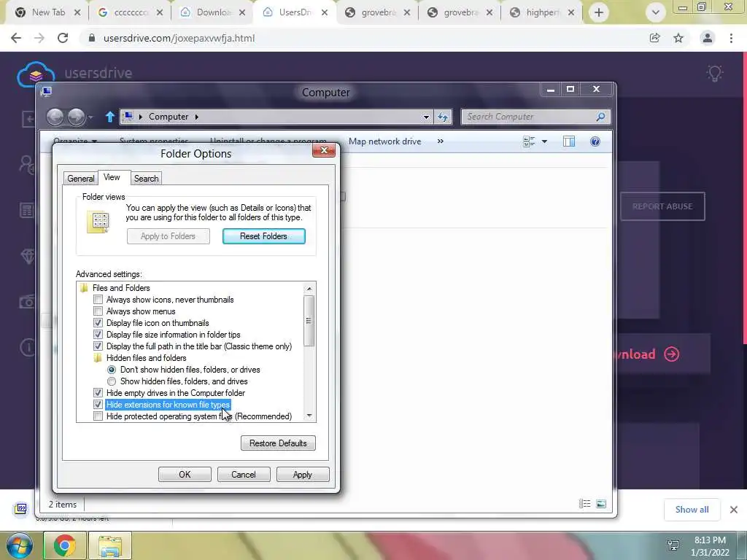Expand the view options dropdown arrow

click(x=544, y=141)
